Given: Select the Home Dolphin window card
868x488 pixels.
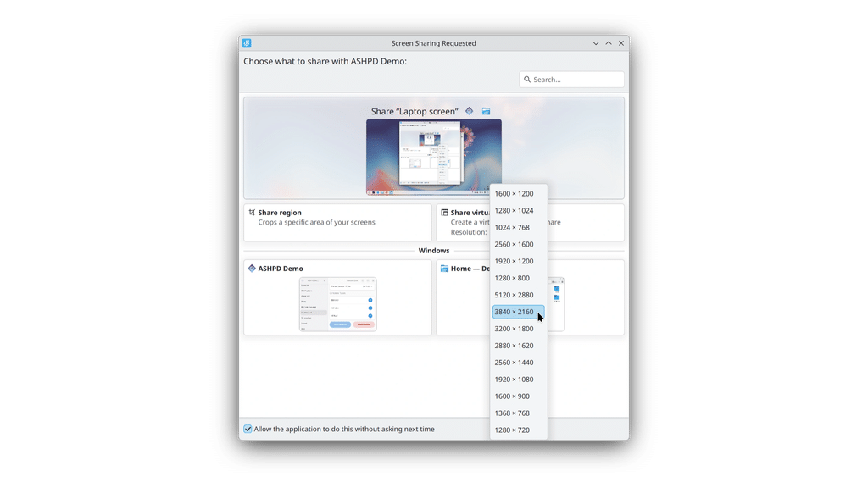Looking at the screenshot, I should [531, 297].
